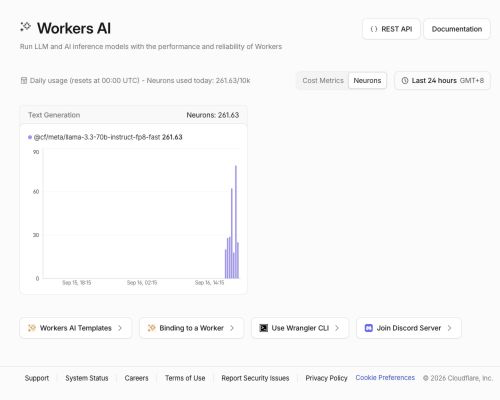
Task: Click the calendar icon beside Daily usage
Action: 24,80
